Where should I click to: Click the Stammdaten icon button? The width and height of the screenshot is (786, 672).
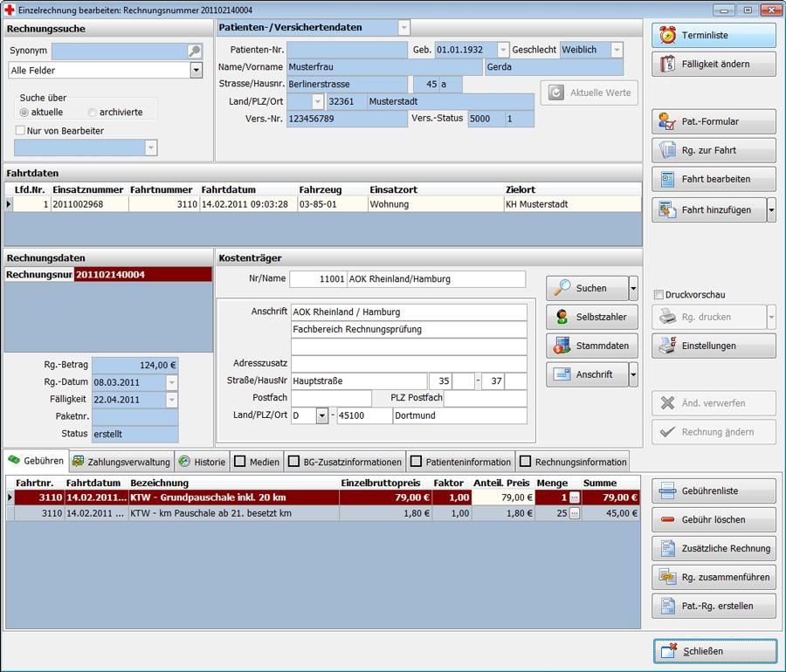[561, 346]
